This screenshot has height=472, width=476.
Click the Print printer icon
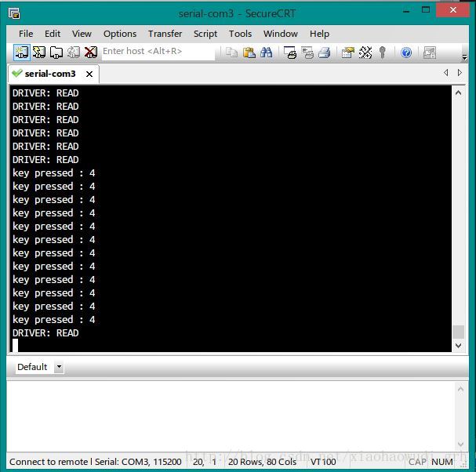[324, 53]
